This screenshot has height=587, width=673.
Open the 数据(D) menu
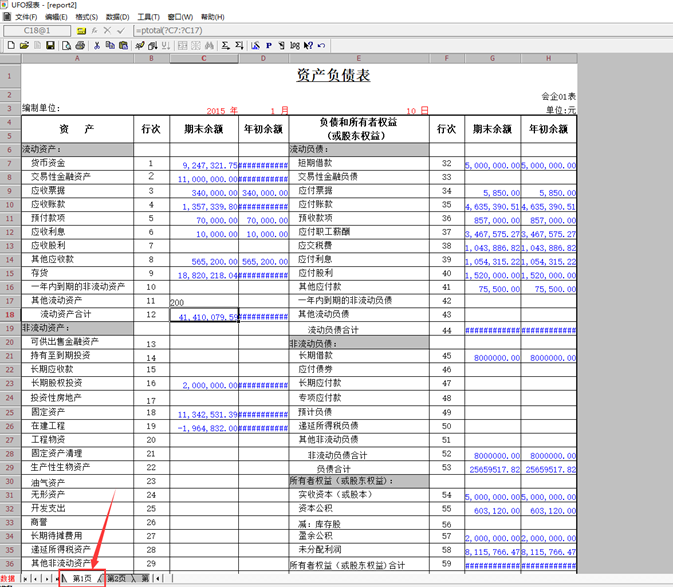pos(118,17)
